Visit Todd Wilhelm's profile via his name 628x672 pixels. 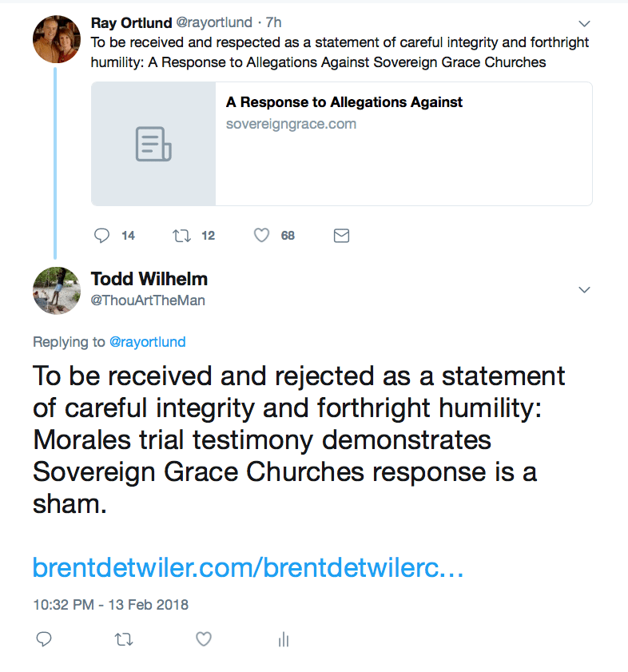149,279
